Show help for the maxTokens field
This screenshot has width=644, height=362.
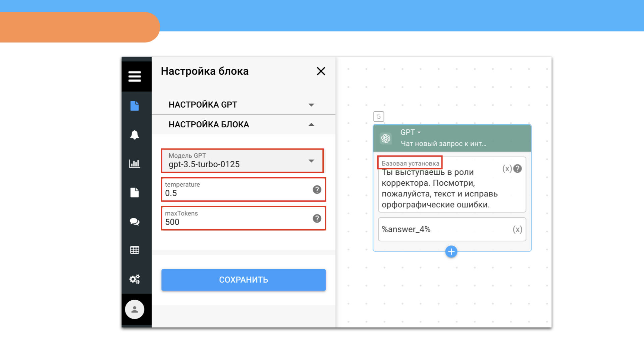(317, 219)
